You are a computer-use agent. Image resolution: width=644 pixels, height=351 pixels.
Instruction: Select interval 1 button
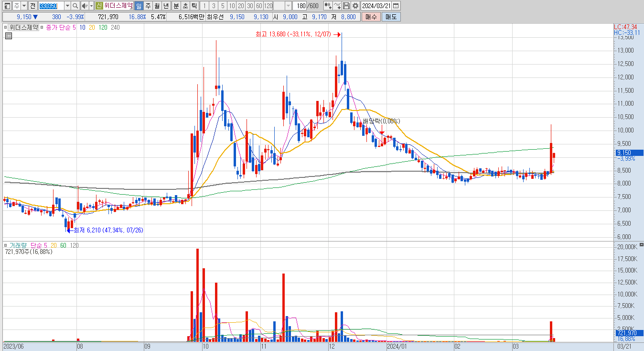click(204, 6)
